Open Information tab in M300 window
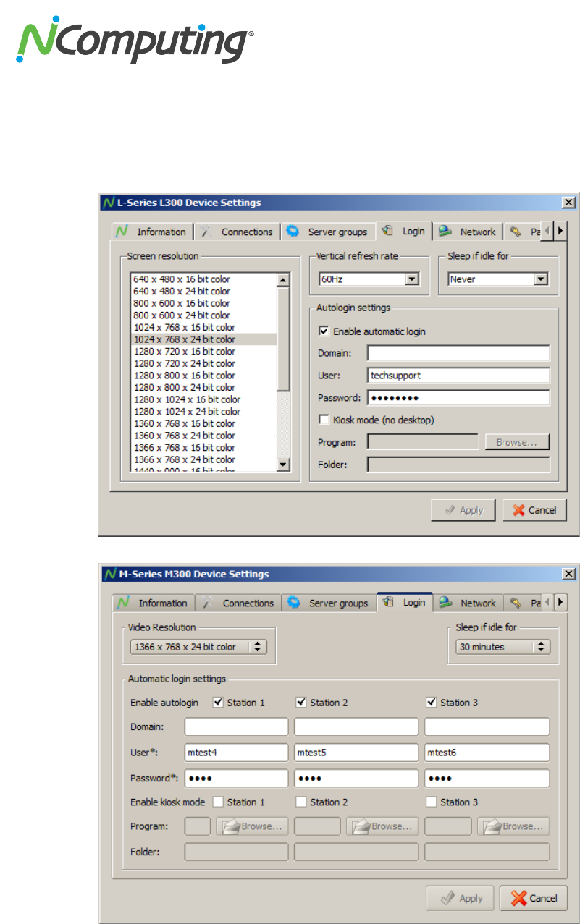The height and width of the screenshot is (924, 580). coord(153,603)
